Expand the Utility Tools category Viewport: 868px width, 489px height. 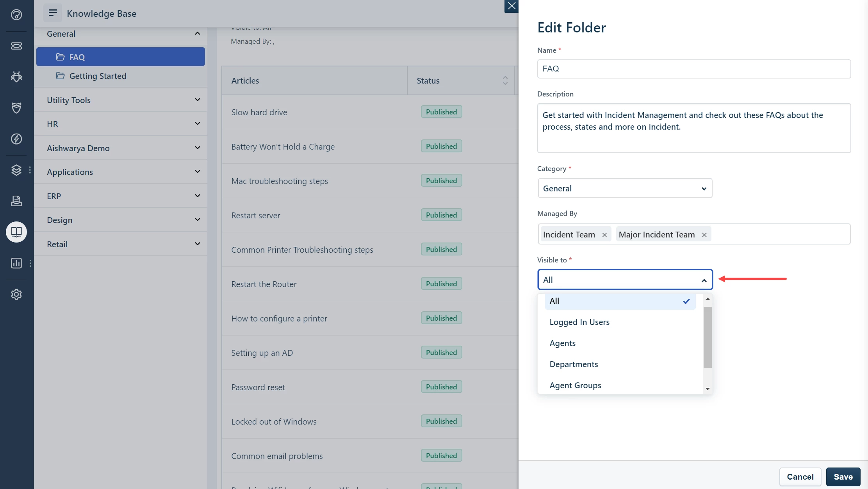click(121, 100)
